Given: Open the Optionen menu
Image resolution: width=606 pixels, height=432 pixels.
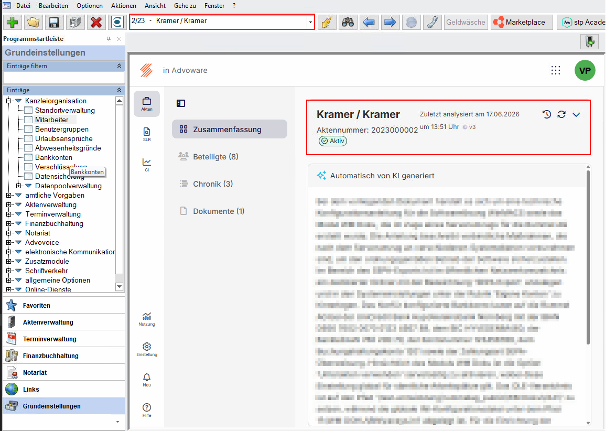Looking at the screenshot, I should point(90,6).
